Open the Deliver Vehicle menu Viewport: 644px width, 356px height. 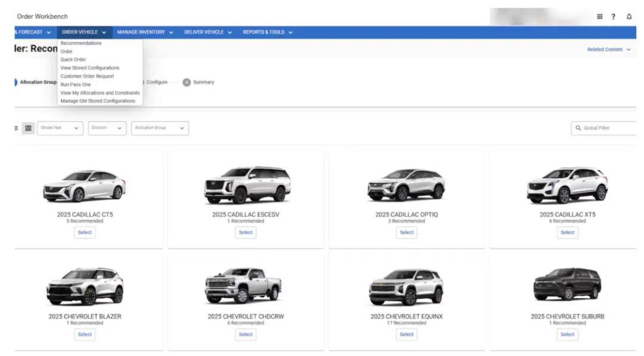[x=208, y=32]
